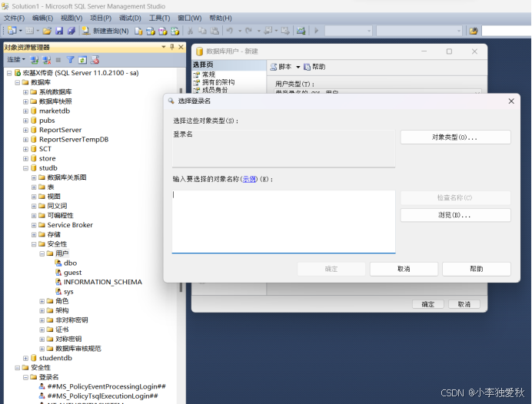Select the 数据库审核规范 folder
532x404 pixels.
pos(78,349)
